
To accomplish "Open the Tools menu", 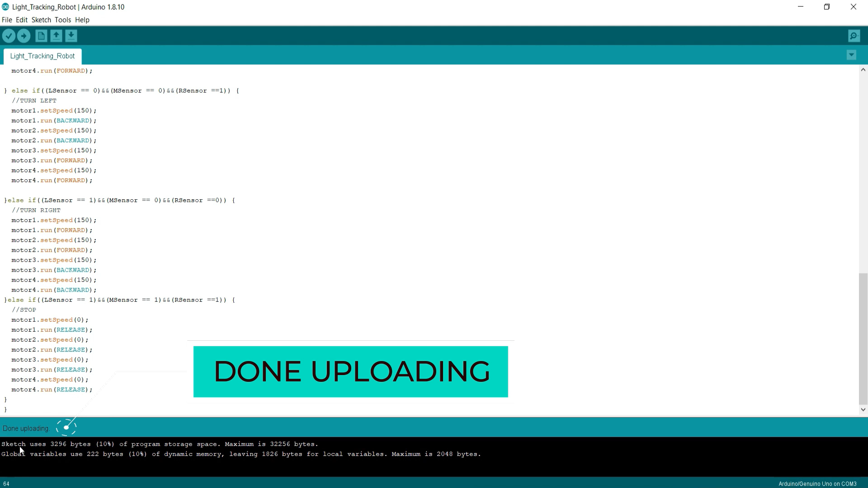I will point(63,20).
